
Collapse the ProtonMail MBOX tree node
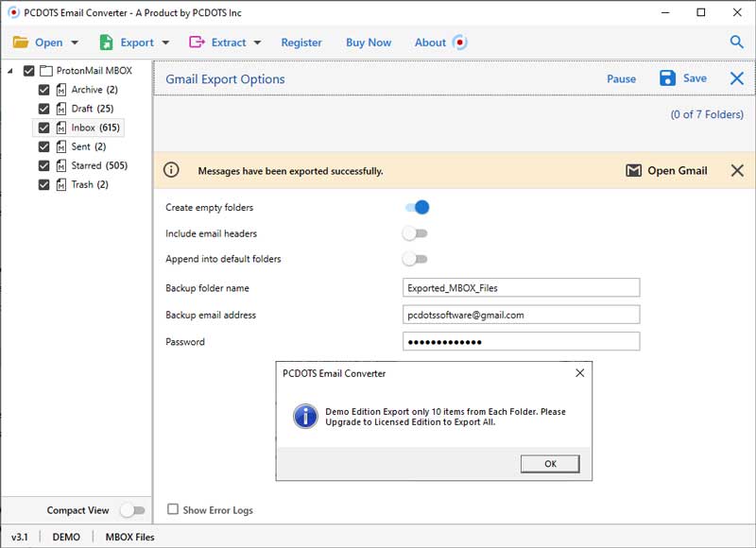(x=10, y=71)
